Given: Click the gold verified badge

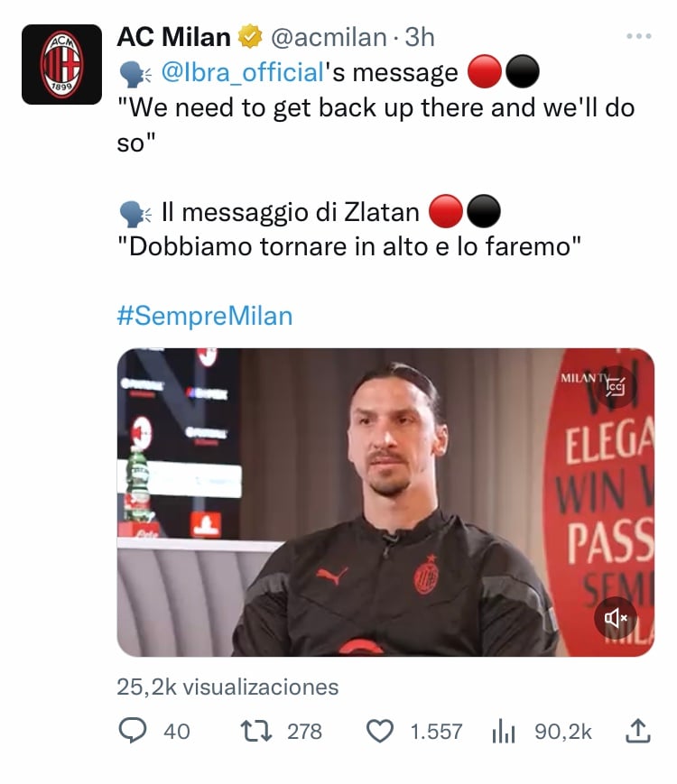Looking at the screenshot, I should click(250, 36).
